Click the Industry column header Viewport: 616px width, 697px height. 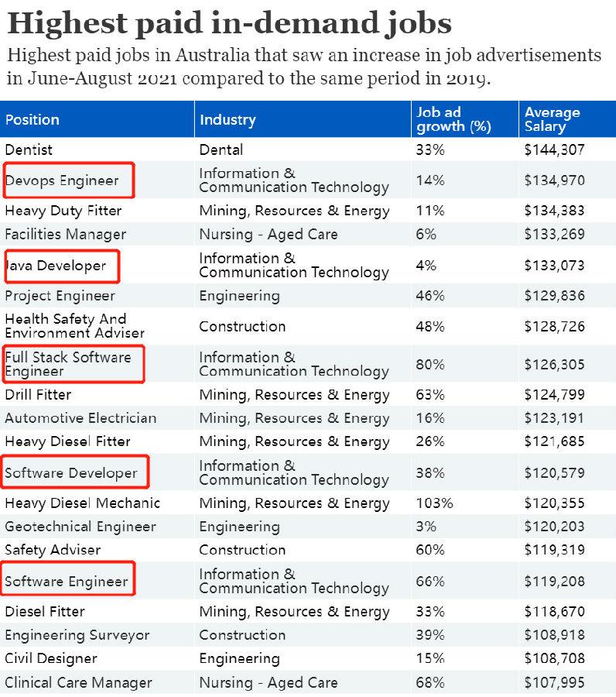228,120
